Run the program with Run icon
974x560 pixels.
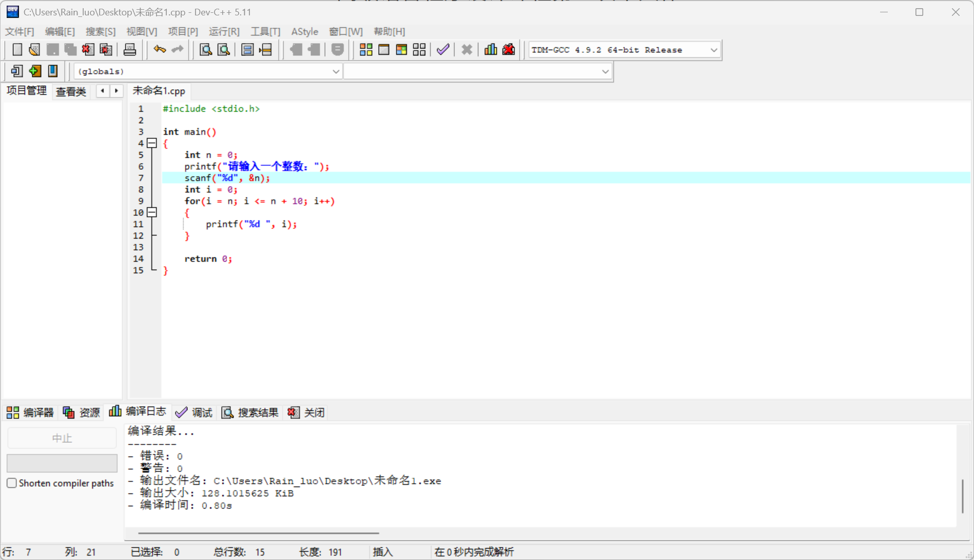point(384,50)
